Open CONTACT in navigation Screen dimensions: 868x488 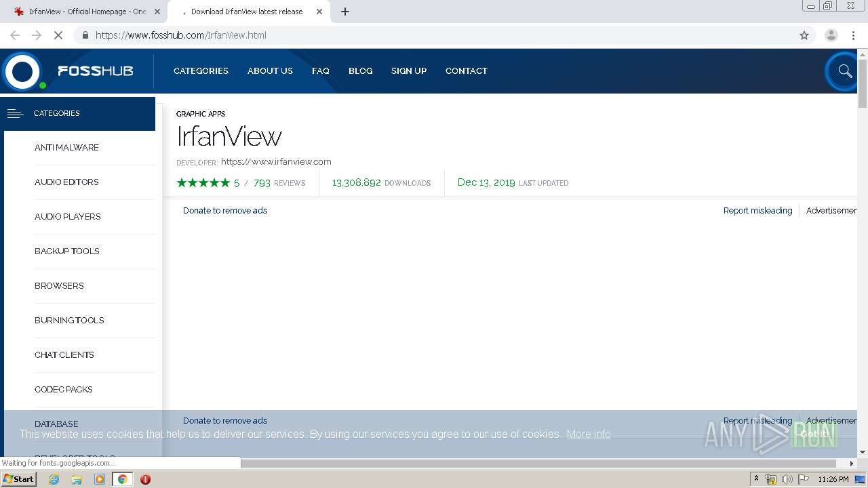(x=467, y=70)
